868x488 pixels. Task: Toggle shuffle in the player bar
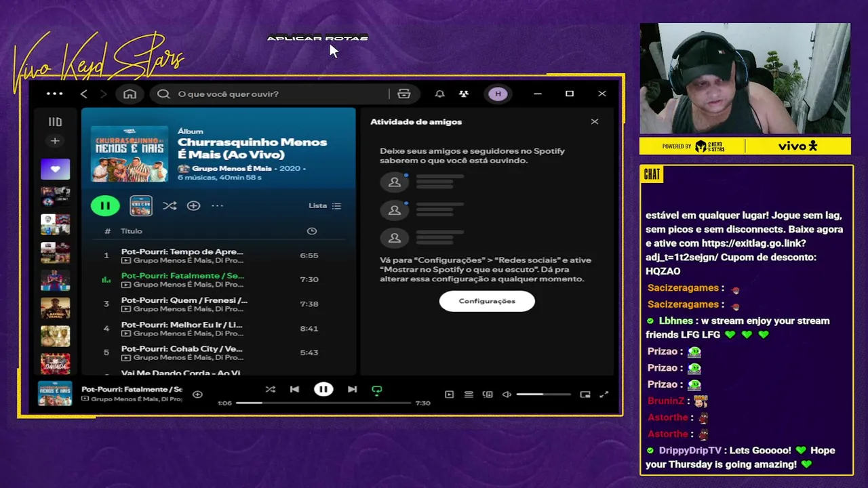pos(271,390)
